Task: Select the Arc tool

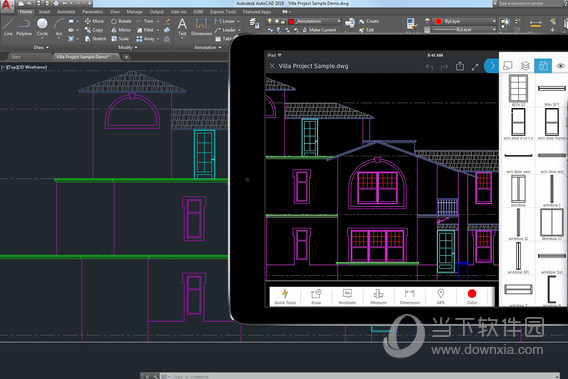Action: point(59,28)
